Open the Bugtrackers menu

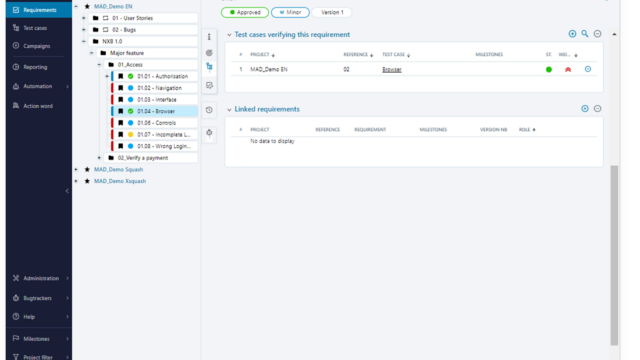coord(39,298)
